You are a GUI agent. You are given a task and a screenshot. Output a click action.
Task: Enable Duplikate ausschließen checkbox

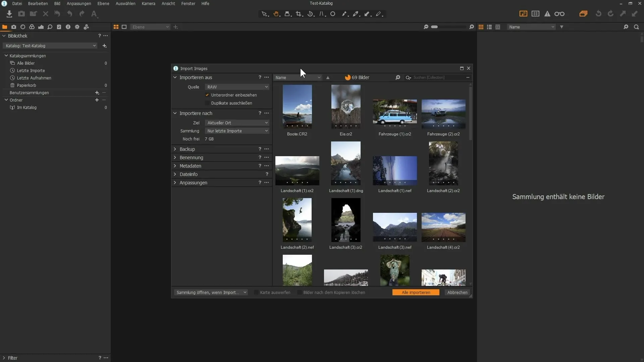pyautogui.click(x=207, y=103)
